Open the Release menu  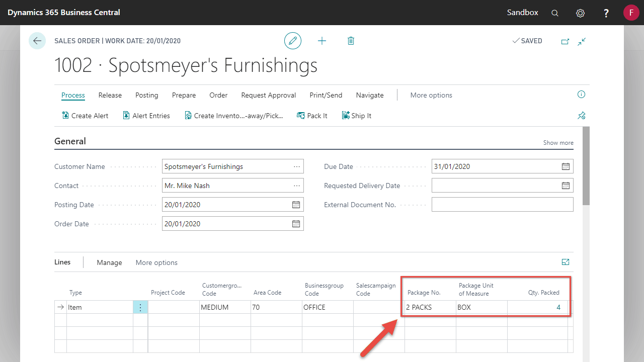[x=110, y=95]
